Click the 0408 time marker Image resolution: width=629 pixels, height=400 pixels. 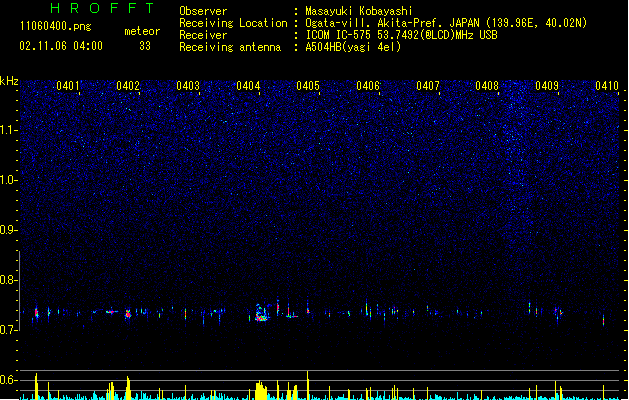[x=487, y=86]
